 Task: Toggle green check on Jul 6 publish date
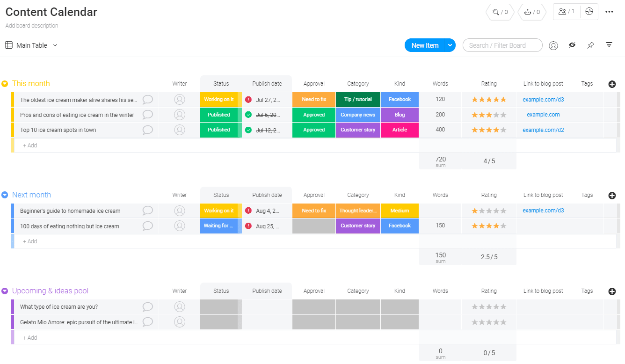pos(248,115)
